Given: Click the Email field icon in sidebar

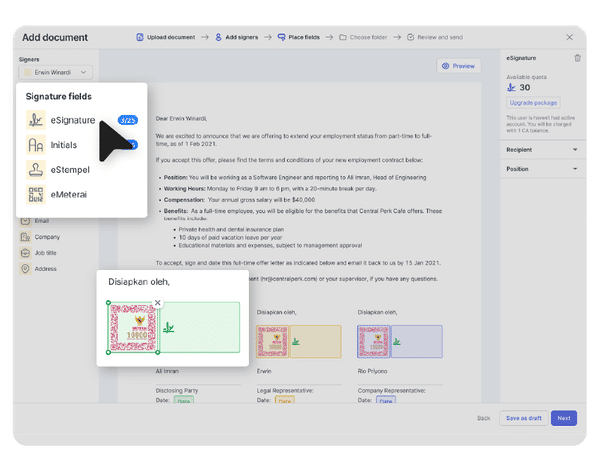Looking at the screenshot, I should coord(26,221).
